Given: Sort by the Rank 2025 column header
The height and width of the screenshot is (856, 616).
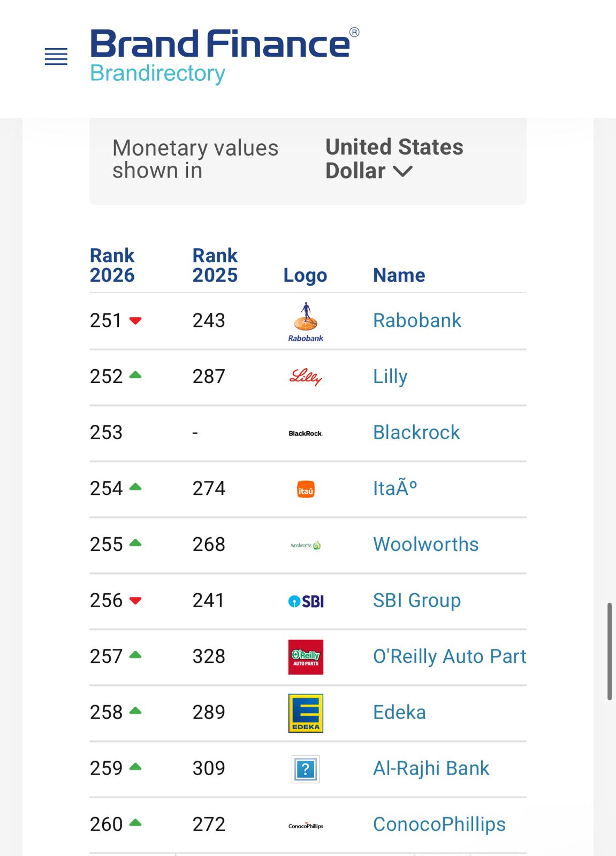Looking at the screenshot, I should pos(215,265).
